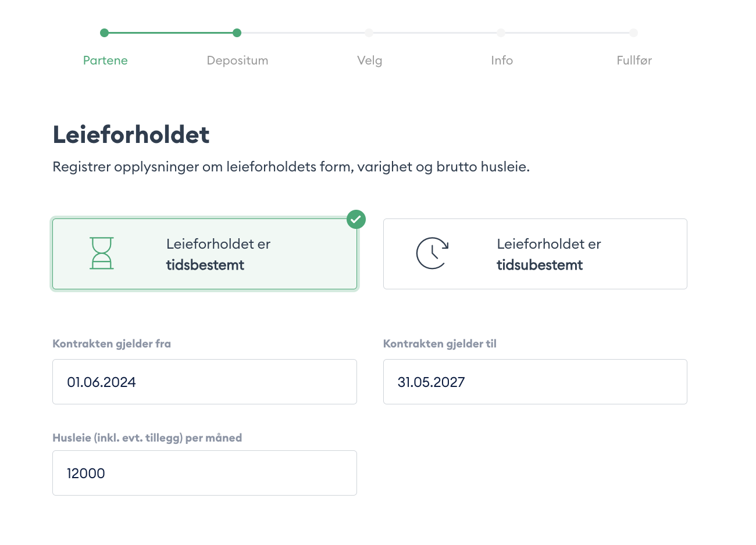
Task: Open the 'Kontrakten gjelder fra' date picker
Action: [205, 382]
